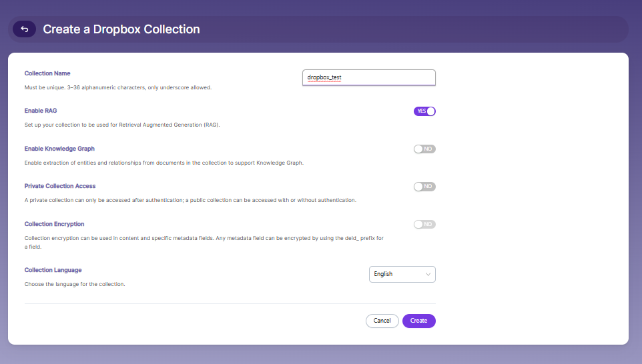The height and width of the screenshot is (364, 642).
Task: Click 'Choose the language for the collection' text
Action: pos(75,284)
